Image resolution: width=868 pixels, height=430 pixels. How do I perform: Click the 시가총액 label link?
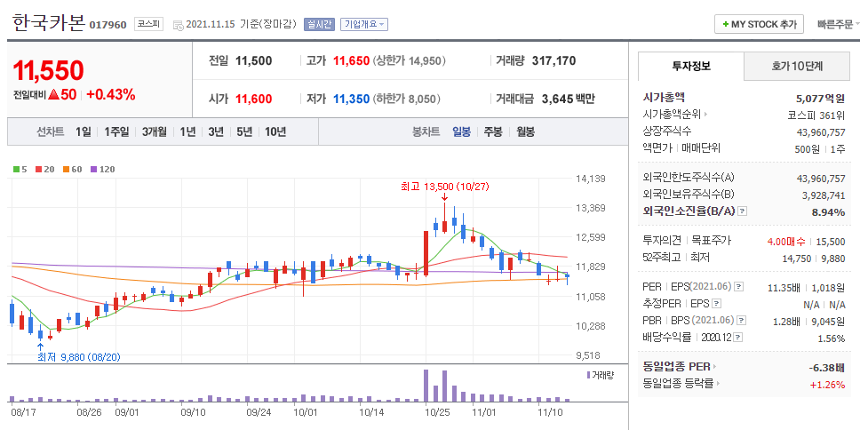pos(665,98)
